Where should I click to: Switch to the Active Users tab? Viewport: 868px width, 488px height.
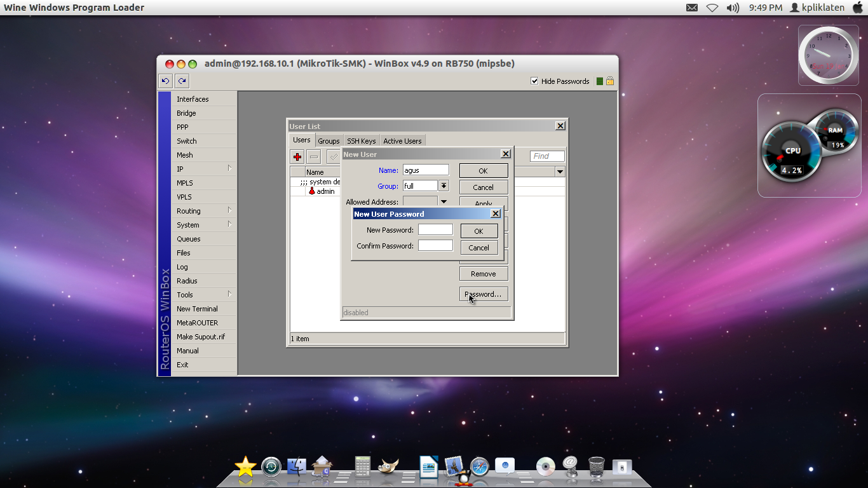[x=402, y=141]
